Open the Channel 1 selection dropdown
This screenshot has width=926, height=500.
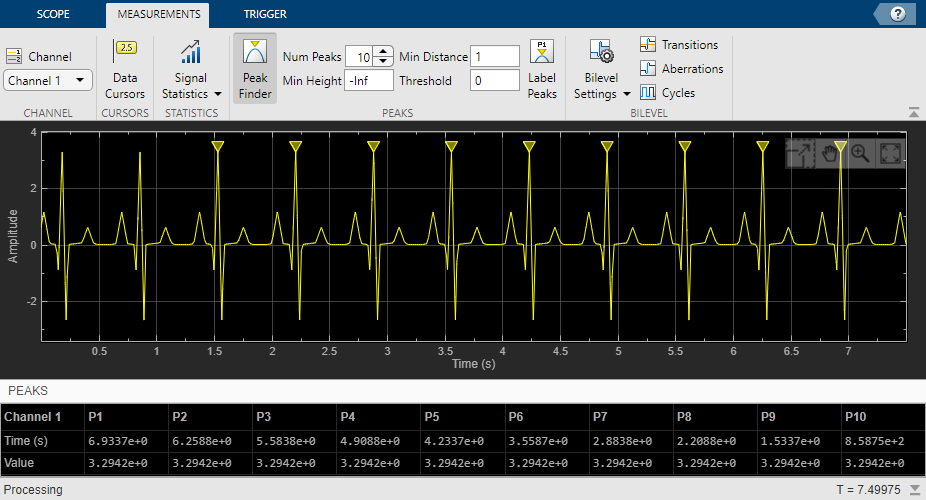click(x=48, y=80)
